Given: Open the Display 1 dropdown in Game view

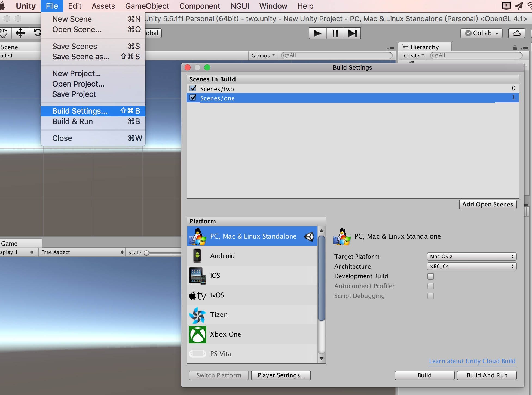Looking at the screenshot, I should pyautogui.click(x=17, y=252).
